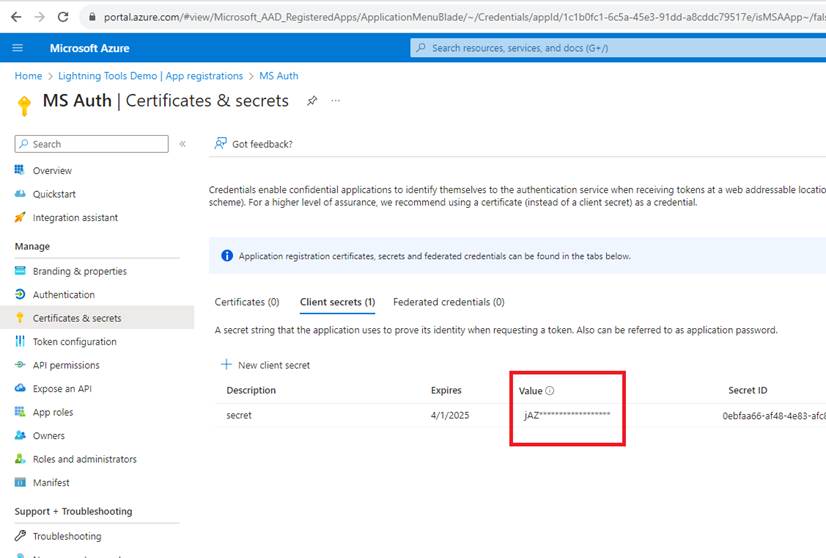Navigate to Home breadcrumb

pyautogui.click(x=28, y=76)
